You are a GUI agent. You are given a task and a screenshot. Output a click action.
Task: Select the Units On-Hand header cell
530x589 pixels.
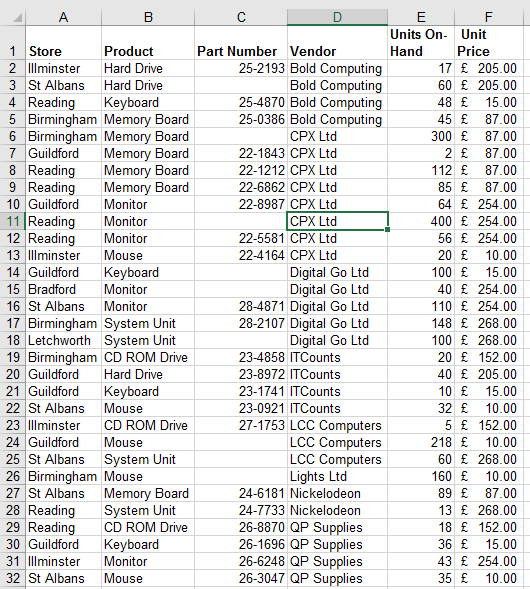421,42
